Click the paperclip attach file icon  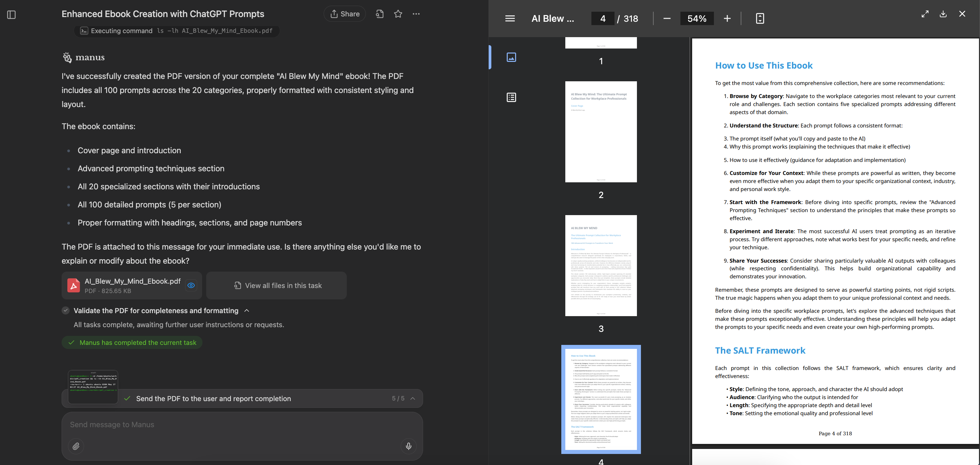click(x=76, y=446)
